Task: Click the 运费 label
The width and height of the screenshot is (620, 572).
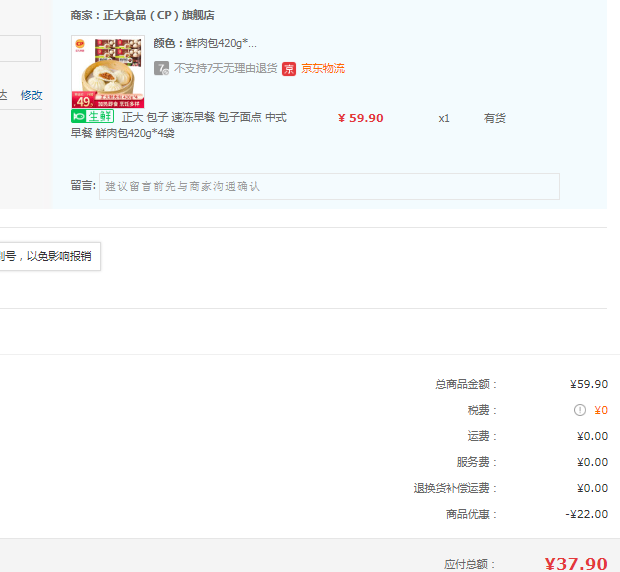Action: click(482, 436)
